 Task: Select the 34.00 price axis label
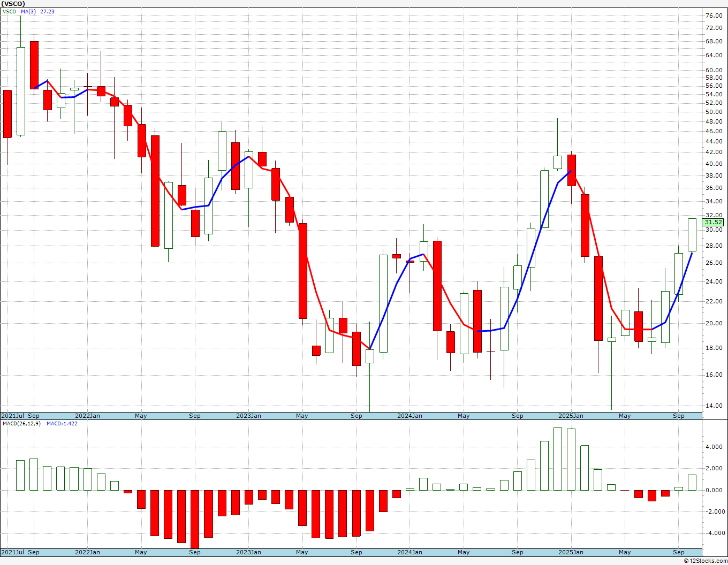(x=714, y=201)
